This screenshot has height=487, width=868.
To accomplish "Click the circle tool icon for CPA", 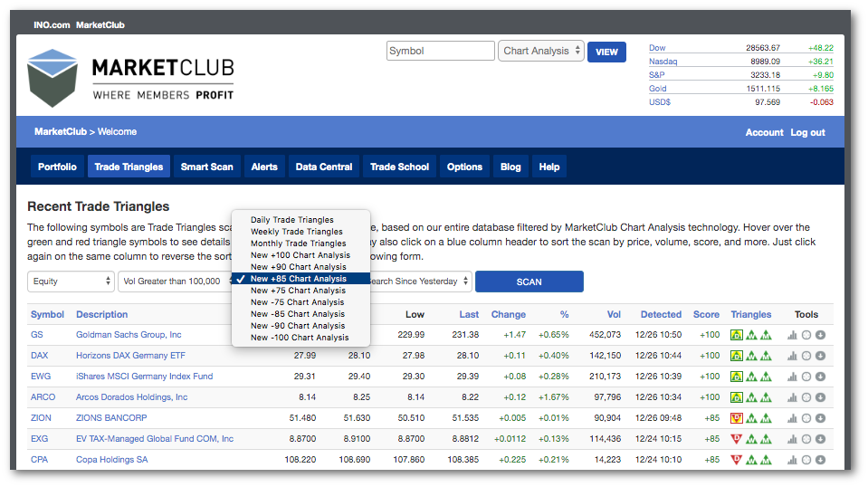I will point(806,459).
